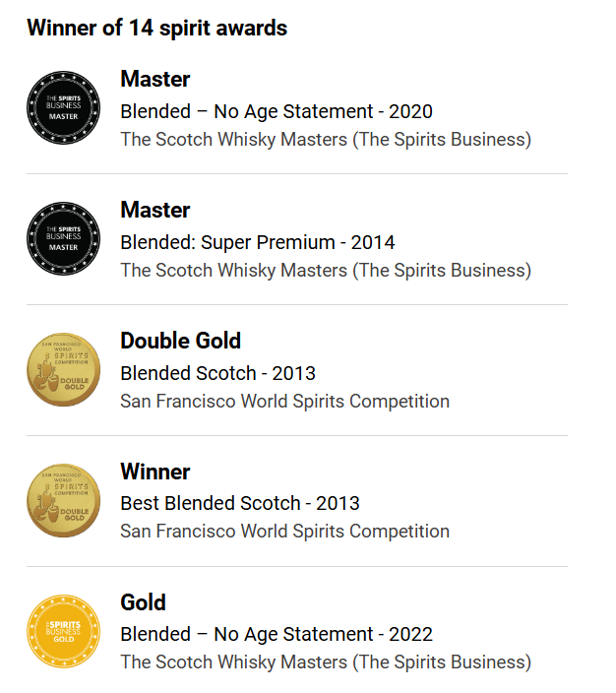Click 'Blended Scotch - 2013' category line
This screenshot has width=616, height=693.
217,373
